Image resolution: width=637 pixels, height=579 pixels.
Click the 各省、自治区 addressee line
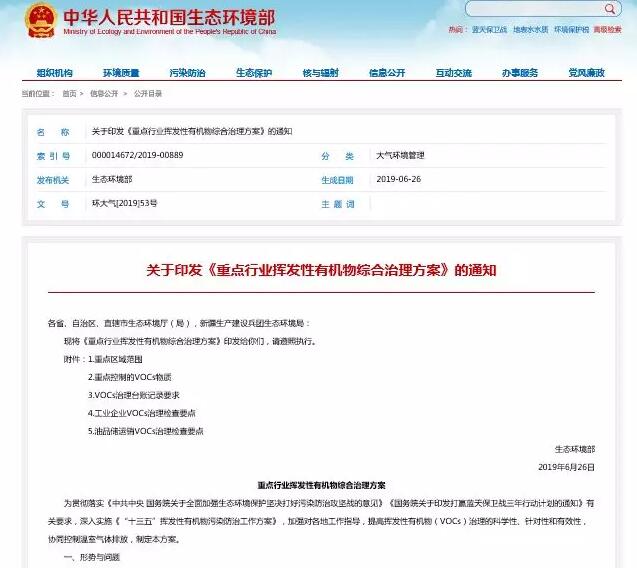pos(179,323)
